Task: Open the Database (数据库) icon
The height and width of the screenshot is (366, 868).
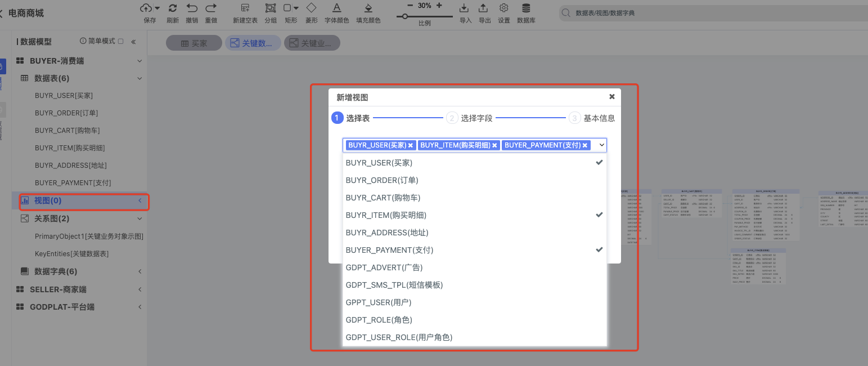Action: 526,8
